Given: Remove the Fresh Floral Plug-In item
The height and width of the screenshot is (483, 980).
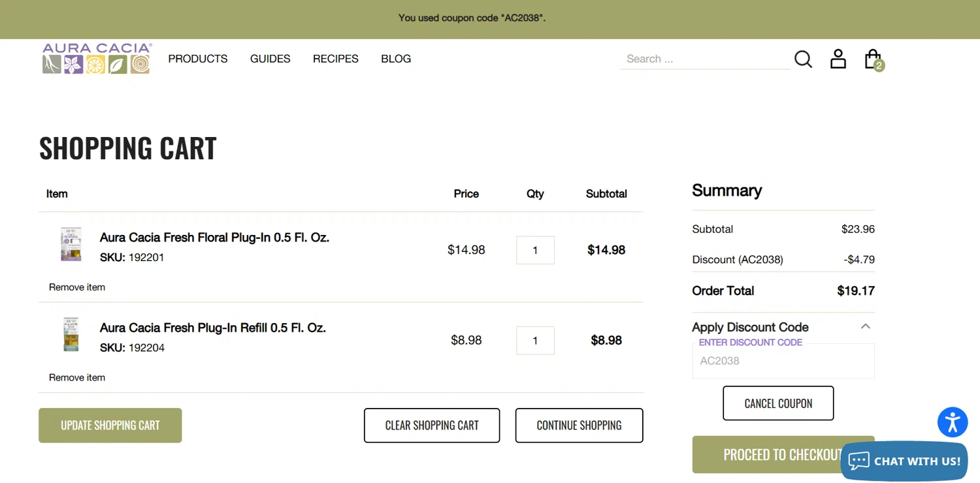Looking at the screenshot, I should point(77,287).
